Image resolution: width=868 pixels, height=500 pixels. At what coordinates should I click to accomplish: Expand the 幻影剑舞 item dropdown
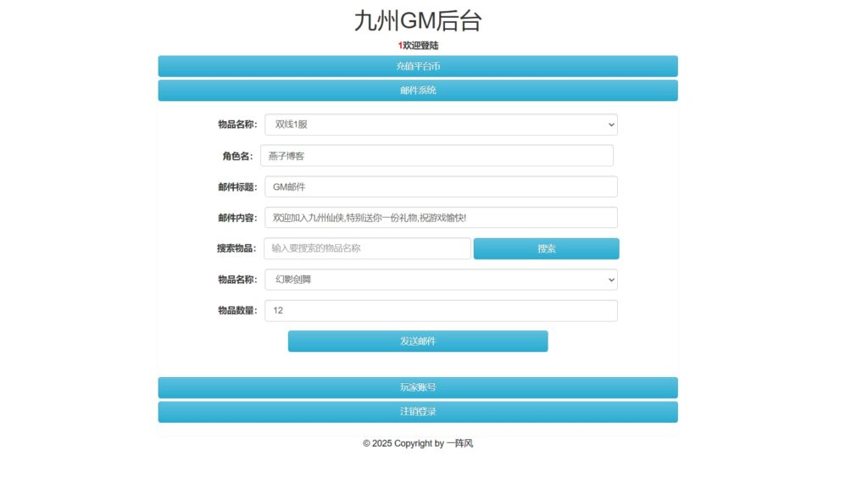click(439, 279)
